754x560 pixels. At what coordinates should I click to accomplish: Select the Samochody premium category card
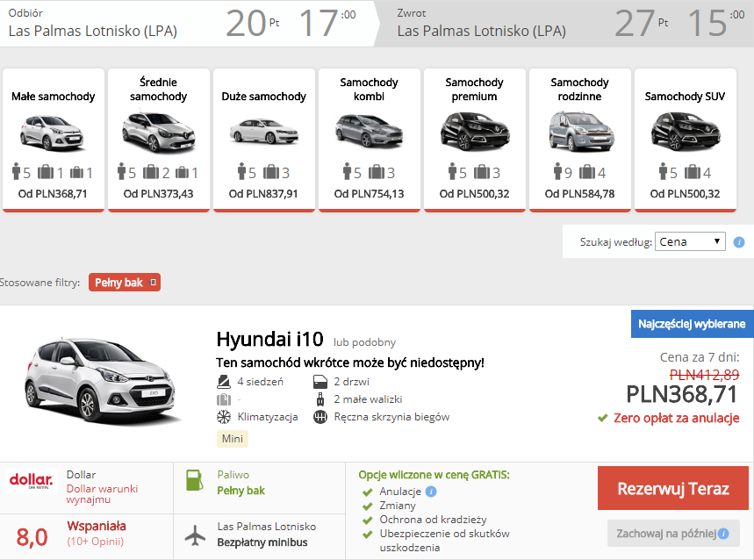point(475,140)
